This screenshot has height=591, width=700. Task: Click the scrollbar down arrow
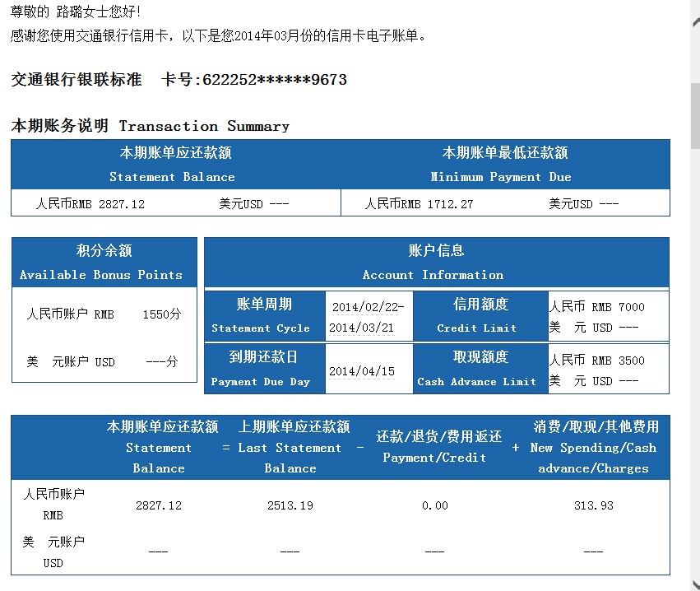coord(696,584)
